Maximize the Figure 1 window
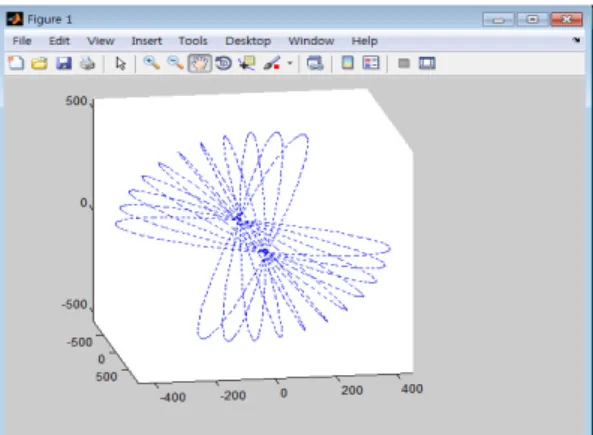 tap(532, 19)
